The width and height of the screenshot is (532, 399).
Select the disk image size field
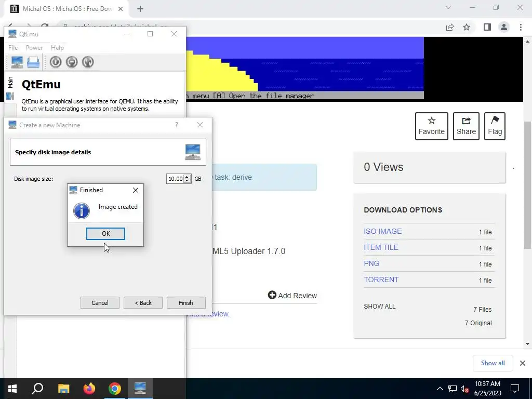176,179
